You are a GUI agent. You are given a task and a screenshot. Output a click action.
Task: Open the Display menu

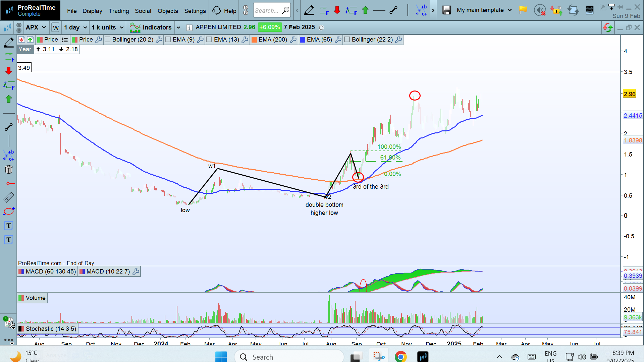click(x=92, y=11)
